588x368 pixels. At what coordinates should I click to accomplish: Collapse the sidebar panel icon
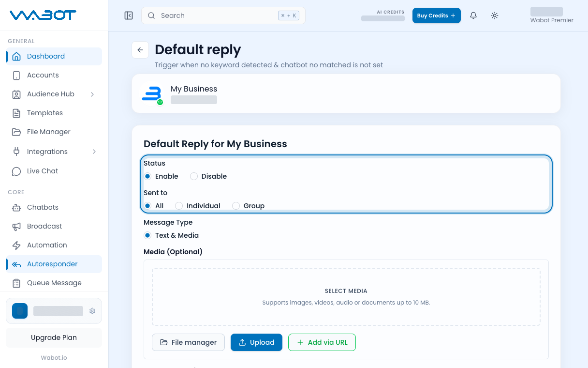129,15
